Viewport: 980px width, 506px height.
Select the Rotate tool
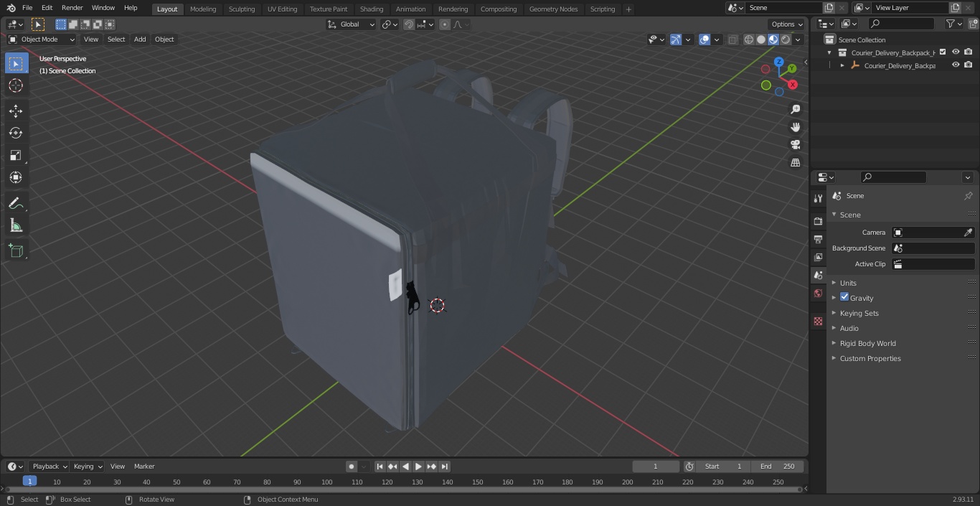pyautogui.click(x=16, y=133)
